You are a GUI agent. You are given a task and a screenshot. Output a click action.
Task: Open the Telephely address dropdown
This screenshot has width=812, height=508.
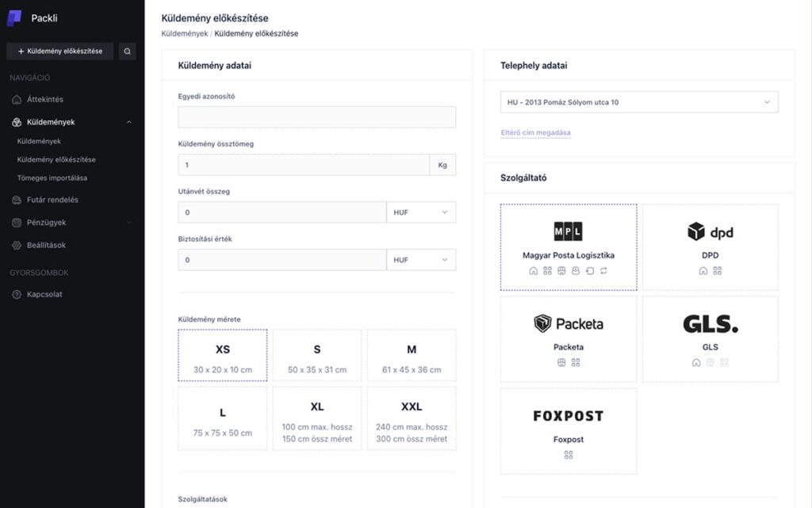coord(639,102)
